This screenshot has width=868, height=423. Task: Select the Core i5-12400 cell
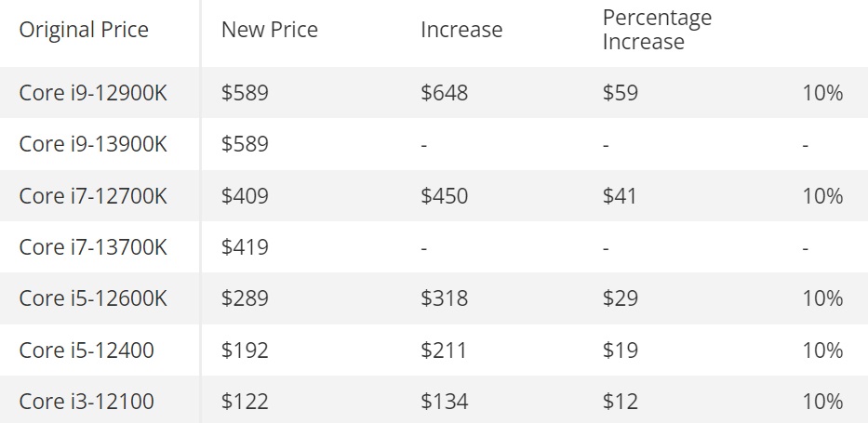point(87,350)
